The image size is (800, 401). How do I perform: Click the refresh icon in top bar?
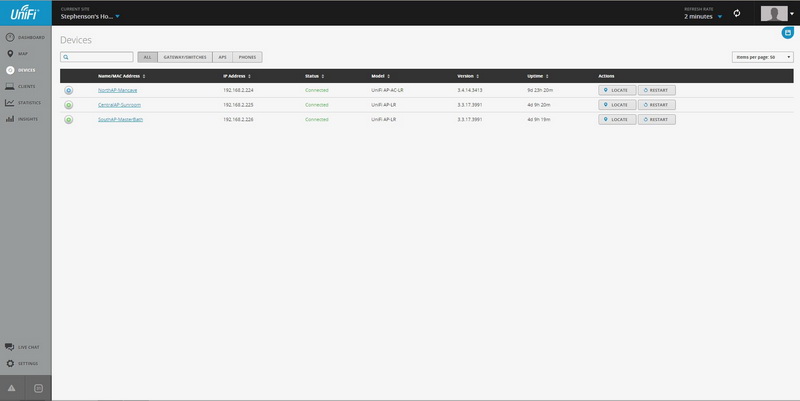pos(737,13)
